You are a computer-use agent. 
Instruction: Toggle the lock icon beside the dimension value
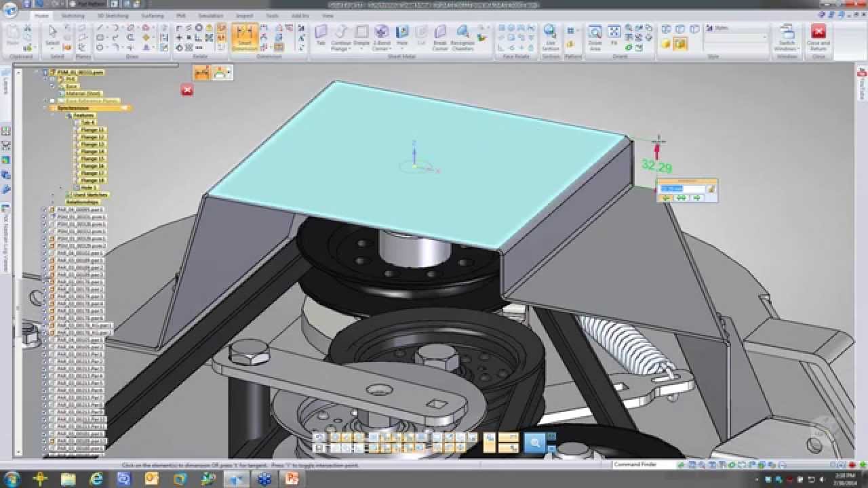pyautogui.click(x=711, y=188)
